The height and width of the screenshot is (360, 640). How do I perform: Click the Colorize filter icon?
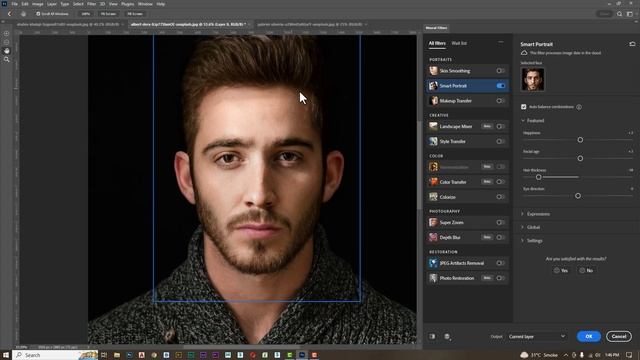click(x=433, y=197)
